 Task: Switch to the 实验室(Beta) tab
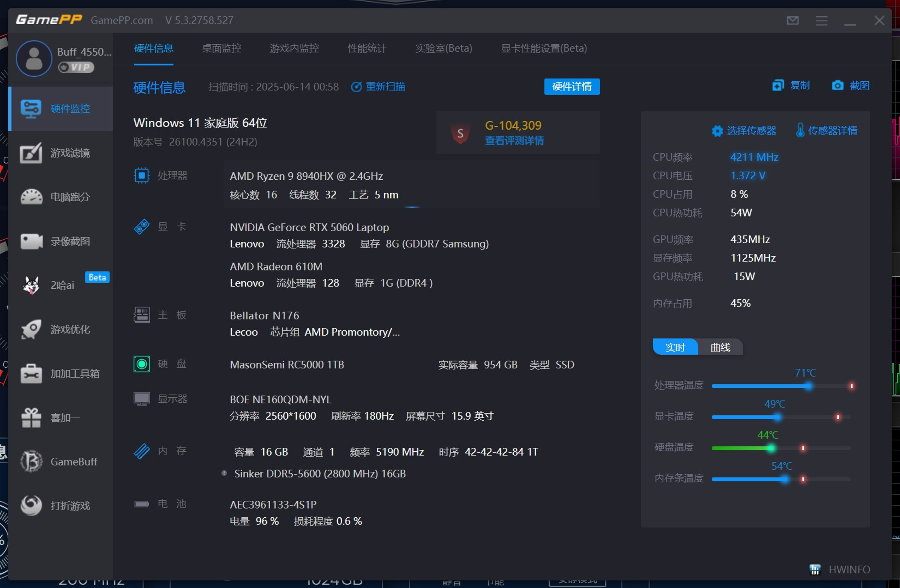tap(444, 48)
